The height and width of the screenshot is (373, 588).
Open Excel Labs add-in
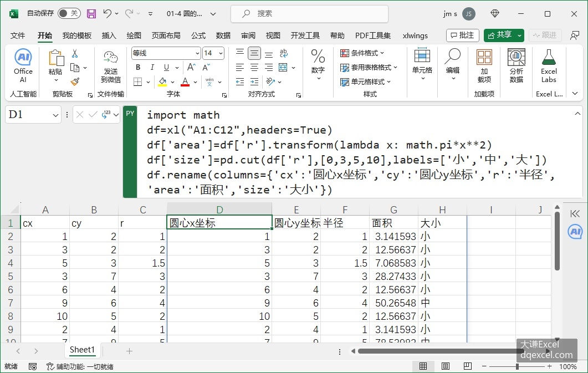[x=549, y=66]
